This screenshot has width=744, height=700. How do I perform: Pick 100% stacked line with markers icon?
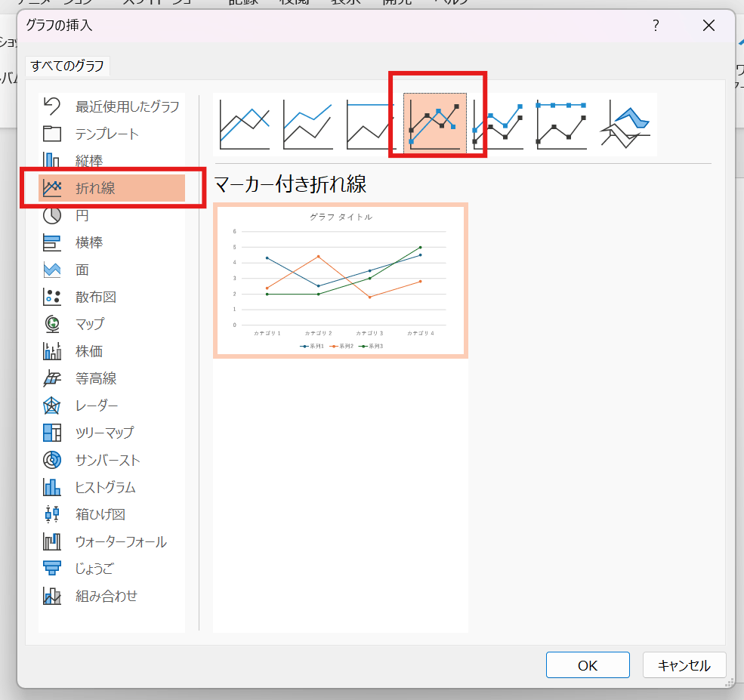click(x=562, y=124)
